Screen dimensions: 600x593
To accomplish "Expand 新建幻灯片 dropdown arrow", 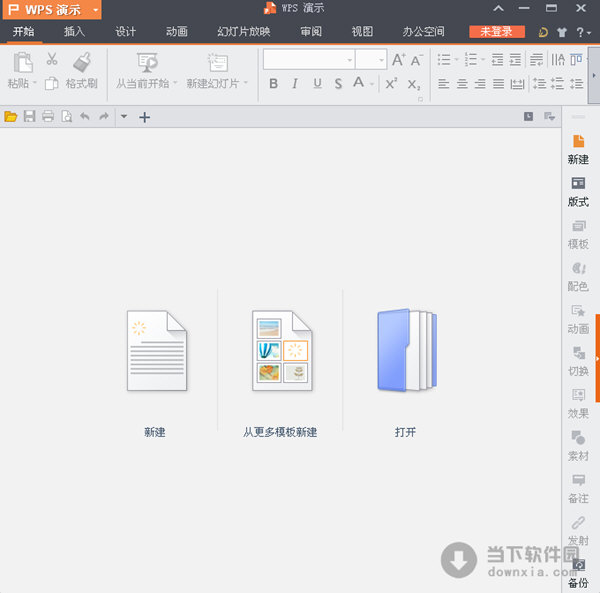I will click(246, 83).
